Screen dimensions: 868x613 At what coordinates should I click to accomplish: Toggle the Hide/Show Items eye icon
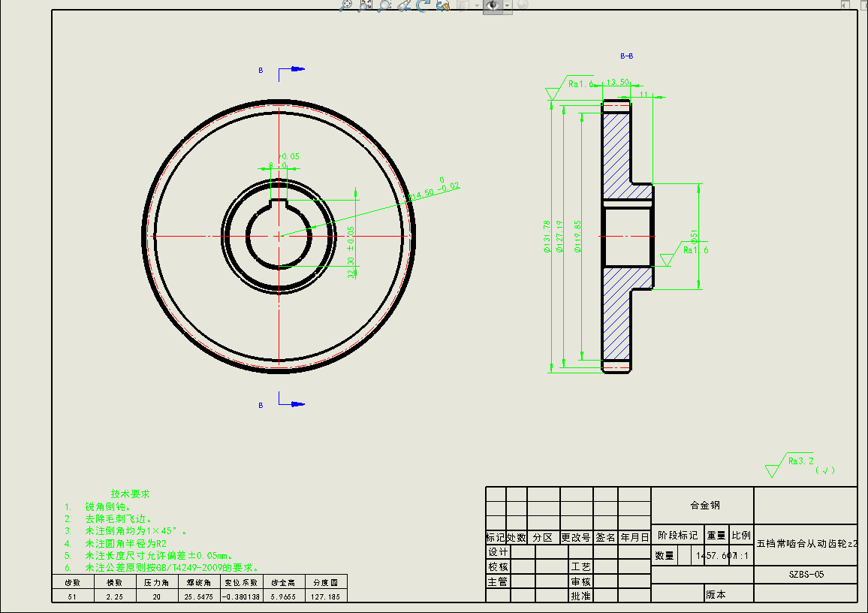[493, 5]
